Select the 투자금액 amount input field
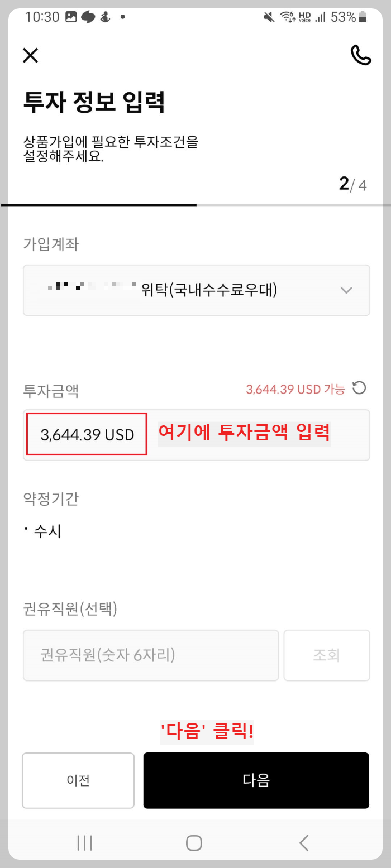The height and width of the screenshot is (868, 391). pos(87,434)
